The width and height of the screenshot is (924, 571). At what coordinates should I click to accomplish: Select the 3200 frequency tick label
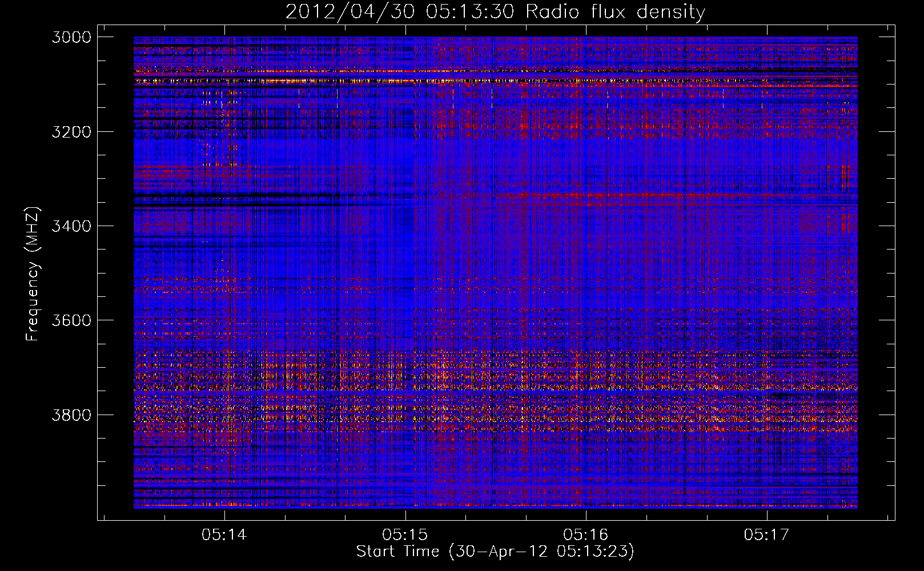pyautogui.click(x=71, y=132)
